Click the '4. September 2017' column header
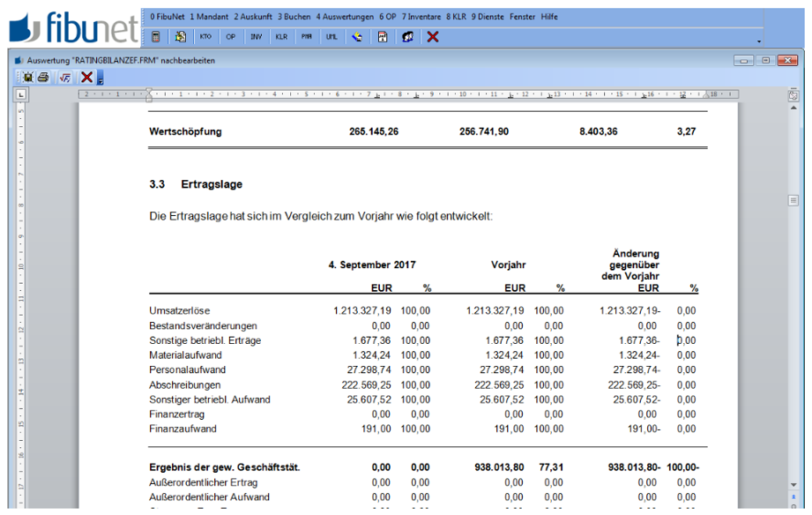812x515 pixels. click(x=372, y=265)
